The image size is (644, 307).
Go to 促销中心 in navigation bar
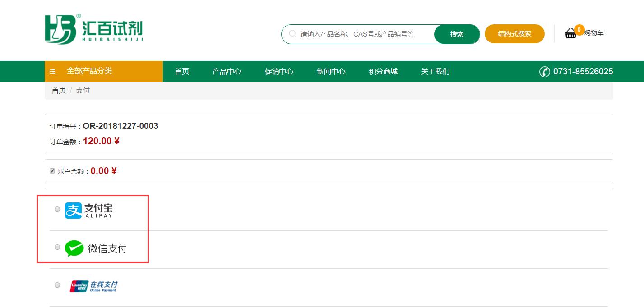[x=279, y=72]
